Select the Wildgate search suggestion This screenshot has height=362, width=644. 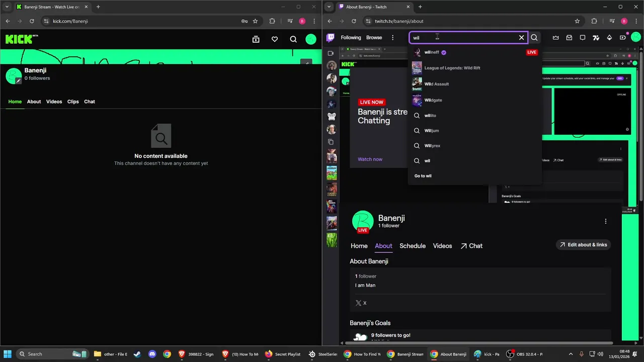click(x=475, y=100)
